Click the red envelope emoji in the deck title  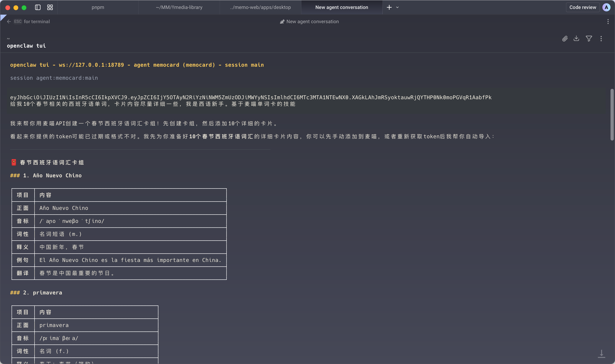click(x=13, y=162)
